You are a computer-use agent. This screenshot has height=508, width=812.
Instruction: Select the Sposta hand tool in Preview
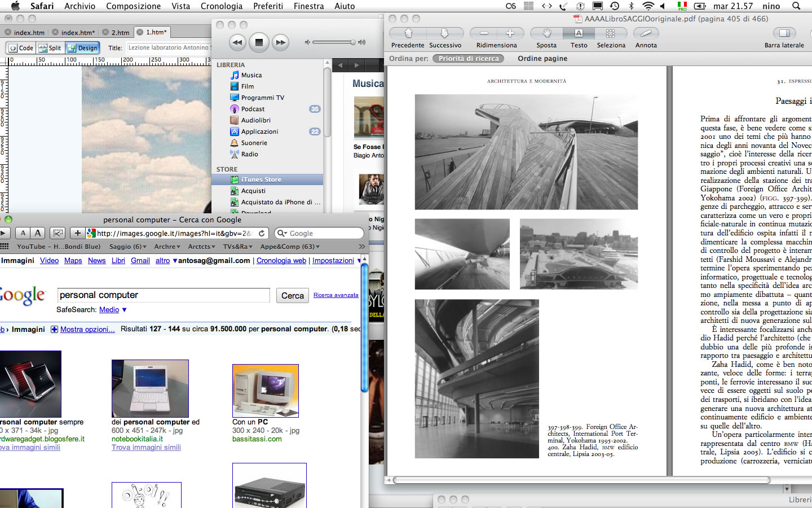[x=546, y=33]
